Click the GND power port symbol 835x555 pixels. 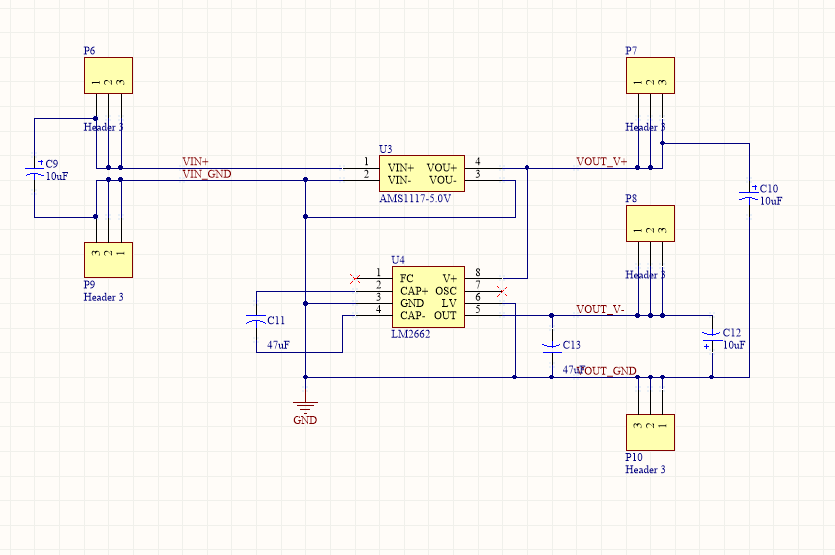click(305, 407)
